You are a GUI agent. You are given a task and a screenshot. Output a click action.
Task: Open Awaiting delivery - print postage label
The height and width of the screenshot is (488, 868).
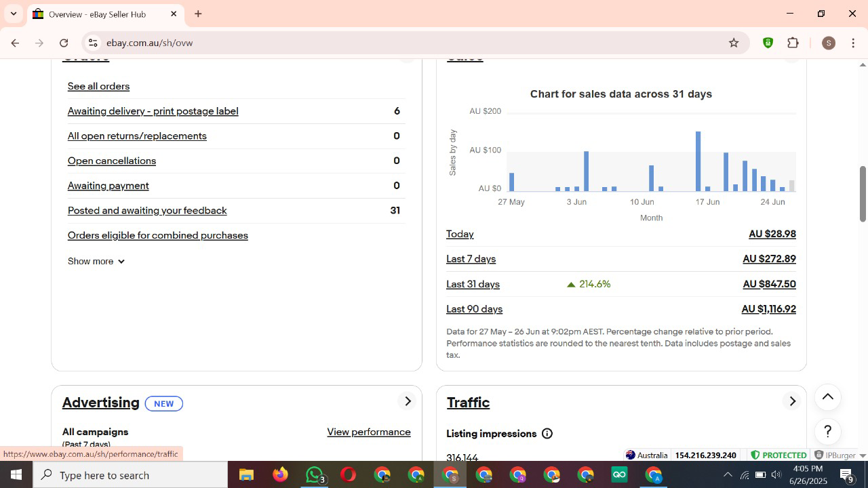click(153, 111)
